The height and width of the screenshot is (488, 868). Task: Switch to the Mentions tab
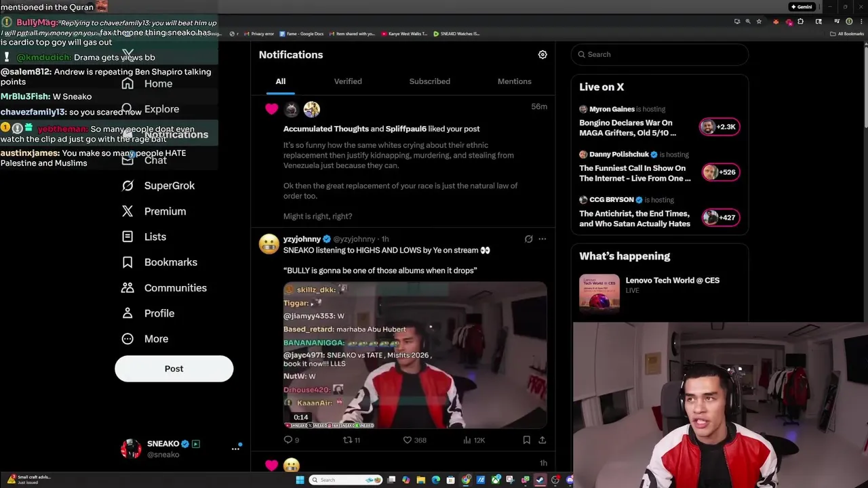[x=514, y=81]
